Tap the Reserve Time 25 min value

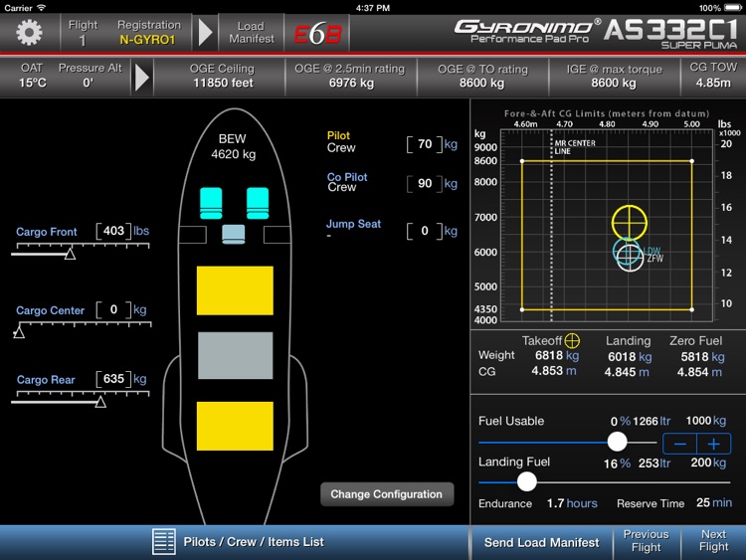coord(714,503)
